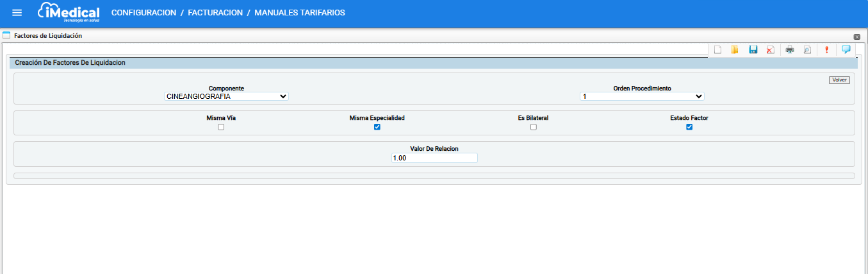Open the magnifier page search icon
Viewport: 868px width, 274px height.
[807, 50]
